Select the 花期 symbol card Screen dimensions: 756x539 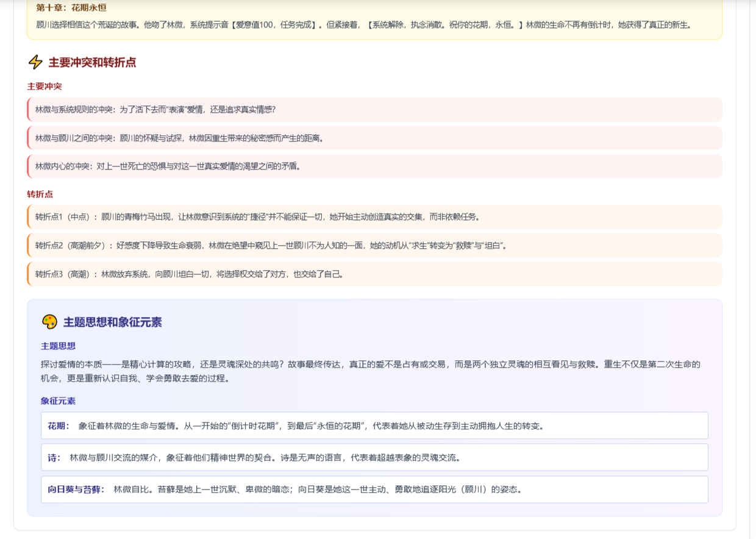click(374, 426)
